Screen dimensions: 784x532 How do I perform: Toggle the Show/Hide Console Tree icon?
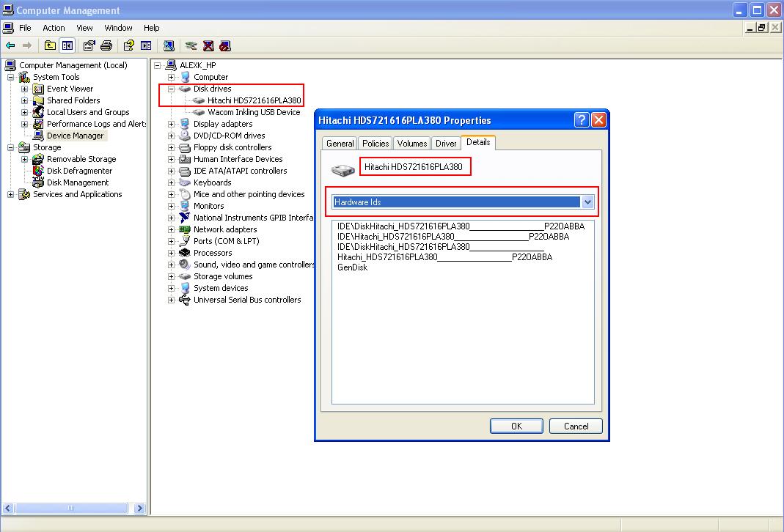tap(66, 45)
